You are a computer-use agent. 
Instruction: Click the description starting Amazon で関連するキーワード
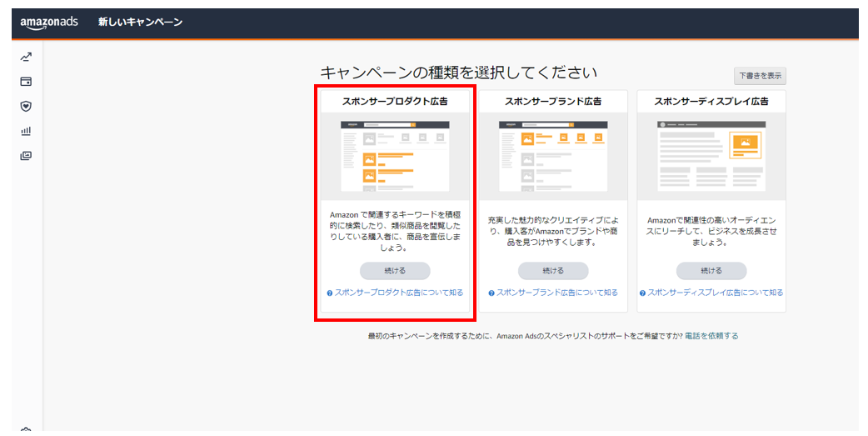(395, 231)
